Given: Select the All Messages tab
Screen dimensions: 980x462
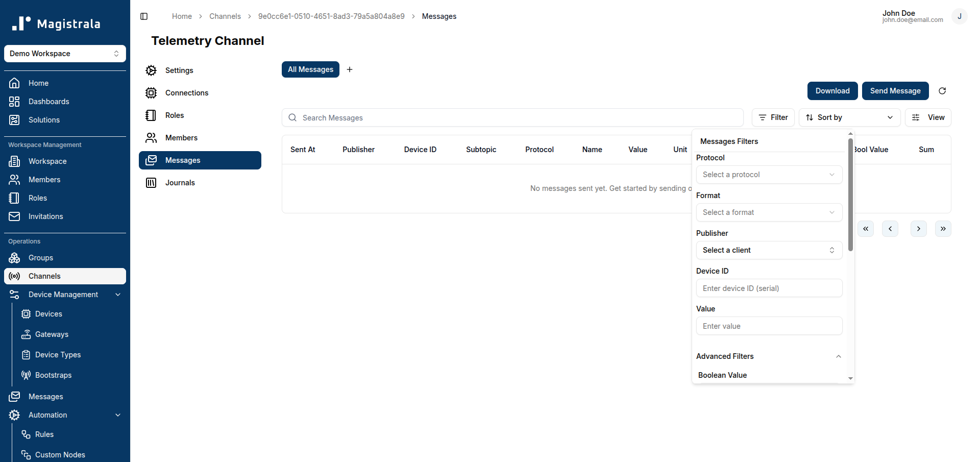Looking at the screenshot, I should (310, 69).
